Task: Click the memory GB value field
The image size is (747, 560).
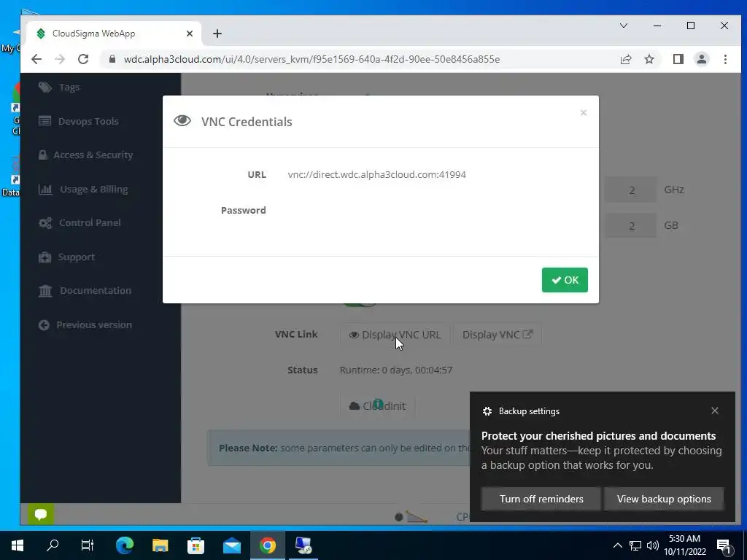Action: 631,226
